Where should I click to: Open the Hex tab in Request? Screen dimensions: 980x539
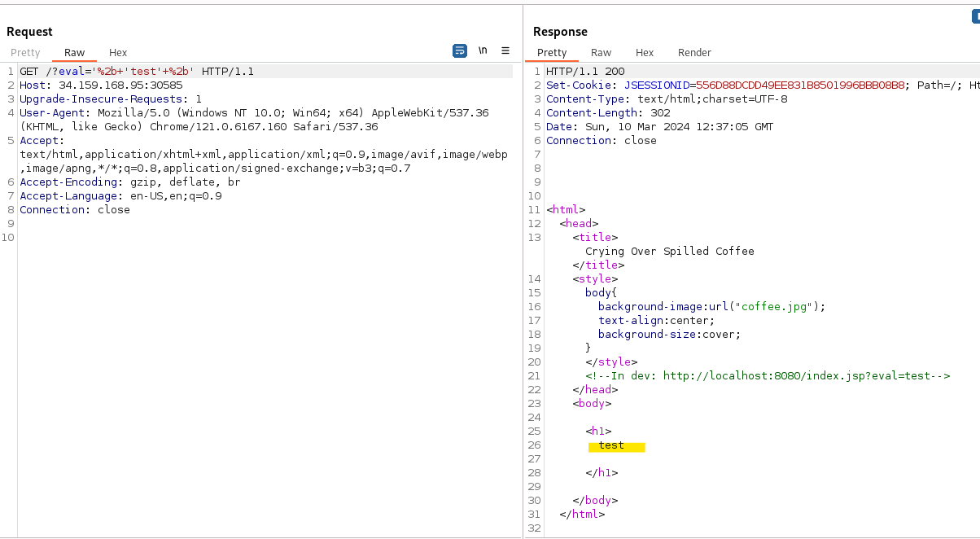tap(118, 53)
